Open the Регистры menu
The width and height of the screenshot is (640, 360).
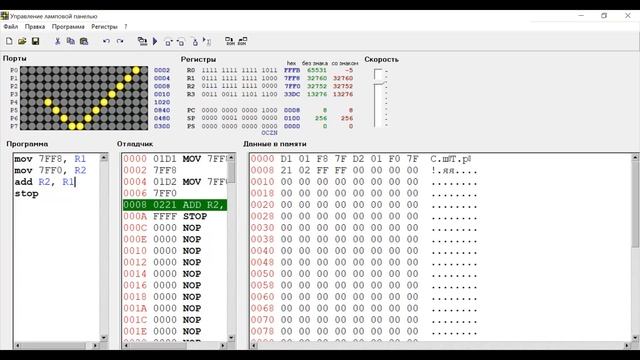click(104, 27)
